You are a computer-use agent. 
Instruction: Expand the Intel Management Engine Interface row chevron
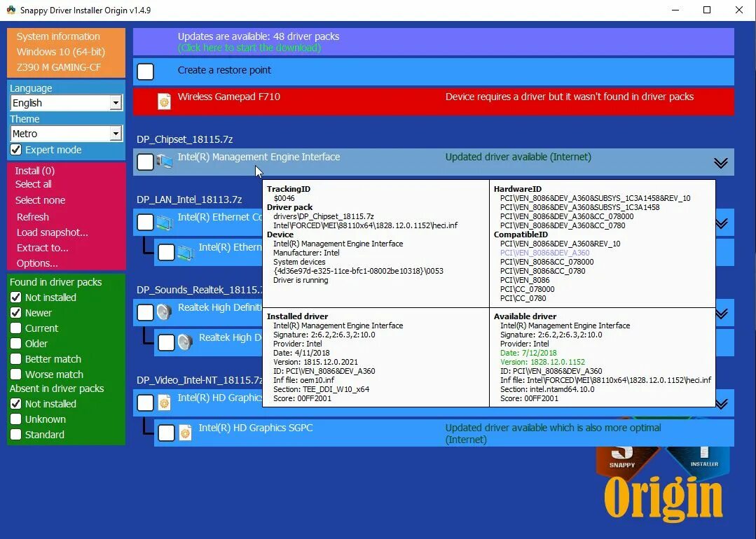[720, 163]
